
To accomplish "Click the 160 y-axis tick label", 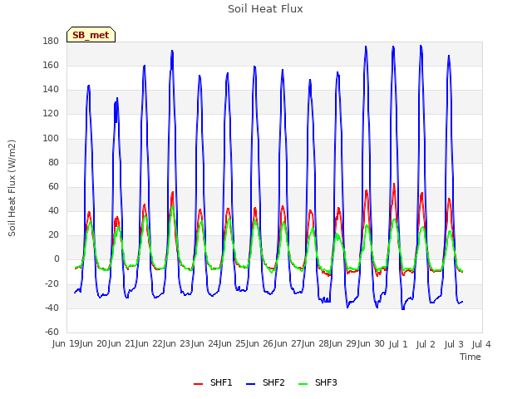I will pyautogui.click(x=51, y=65).
